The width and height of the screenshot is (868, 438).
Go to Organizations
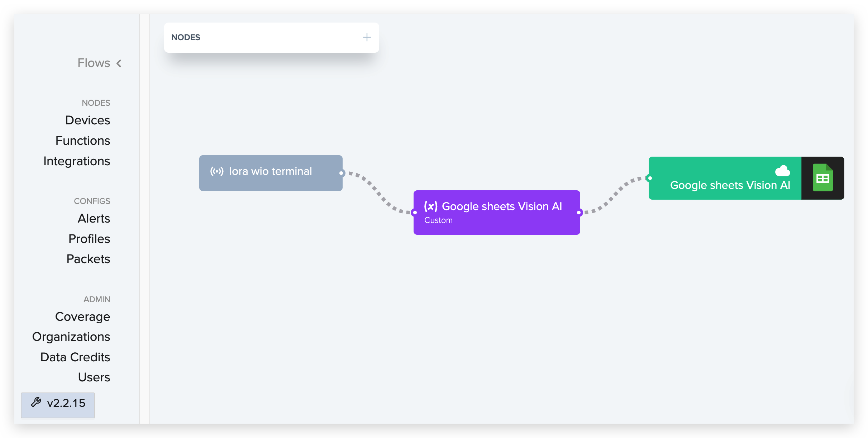coord(71,337)
